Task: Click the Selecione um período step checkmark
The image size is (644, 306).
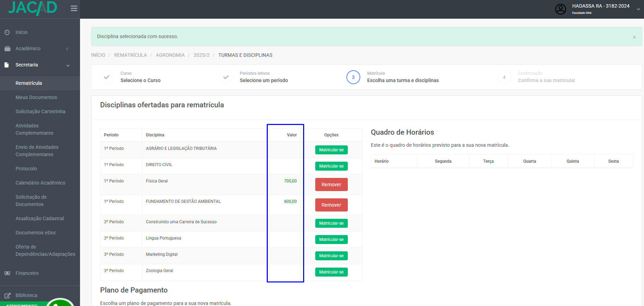Action: tap(226, 77)
